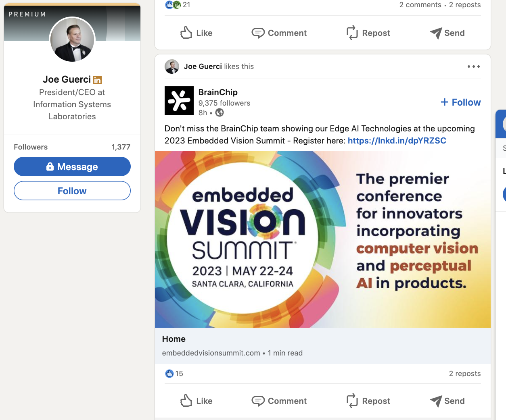Image resolution: width=506 pixels, height=420 pixels.
Task: Open BrainChip company logo
Action: tap(179, 101)
